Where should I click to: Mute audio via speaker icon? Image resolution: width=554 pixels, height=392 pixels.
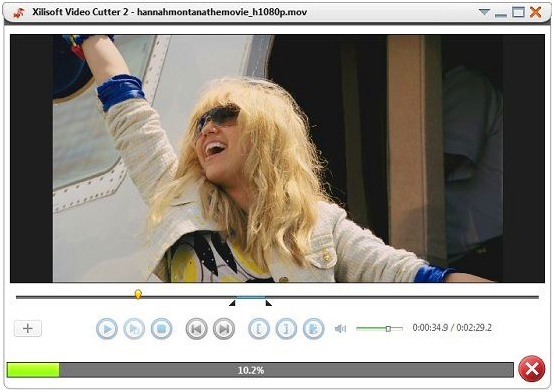[x=340, y=329]
